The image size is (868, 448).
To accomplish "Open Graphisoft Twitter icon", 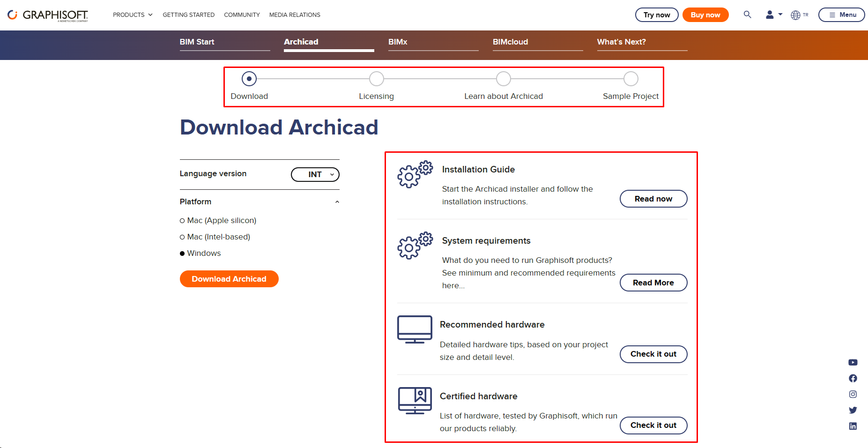I will 853,410.
